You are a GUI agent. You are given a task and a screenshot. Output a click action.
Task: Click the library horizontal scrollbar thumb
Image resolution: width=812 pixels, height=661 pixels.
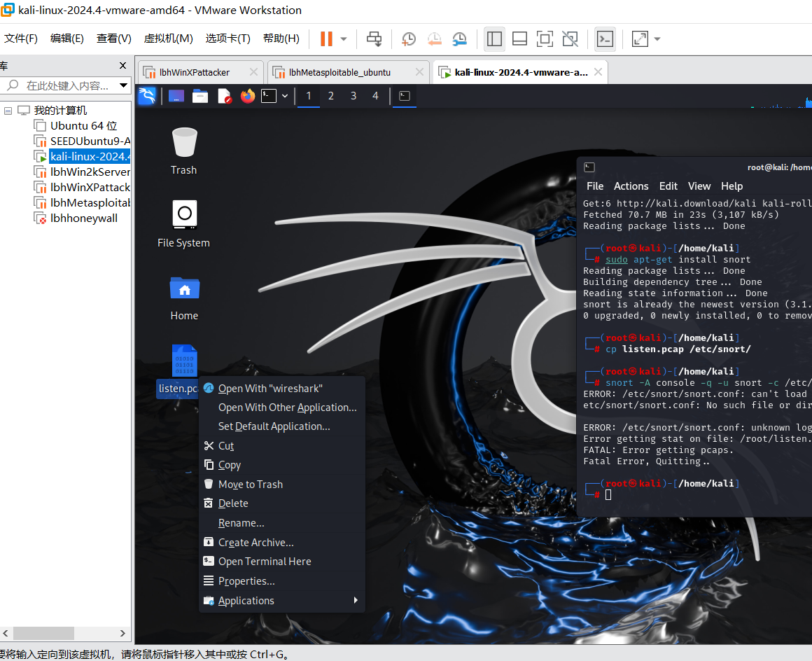tap(43, 633)
